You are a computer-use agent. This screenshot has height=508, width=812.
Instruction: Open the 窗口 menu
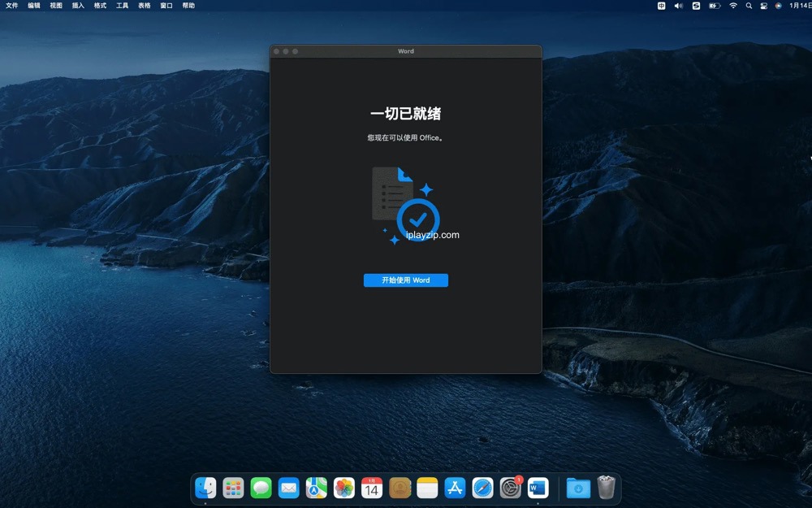point(166,6)
